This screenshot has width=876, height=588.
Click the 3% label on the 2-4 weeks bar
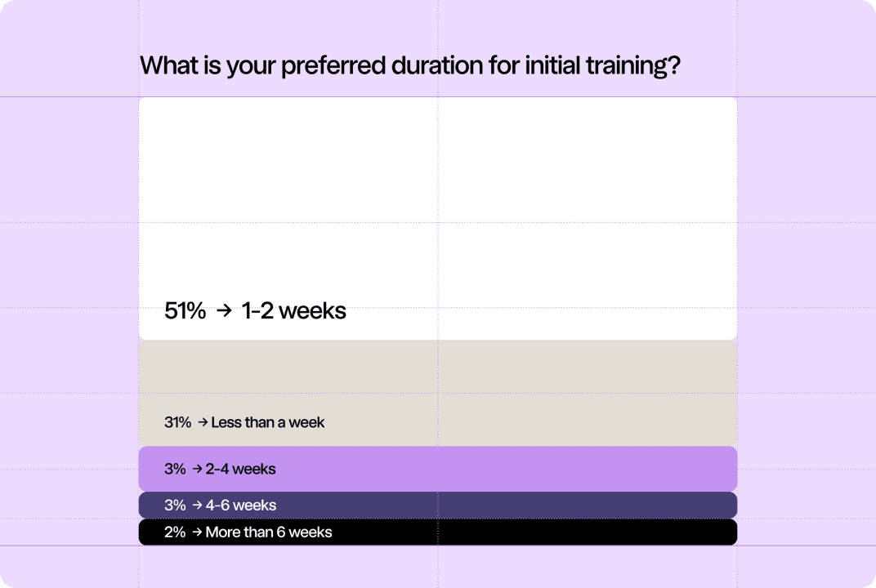click(175, 469)
